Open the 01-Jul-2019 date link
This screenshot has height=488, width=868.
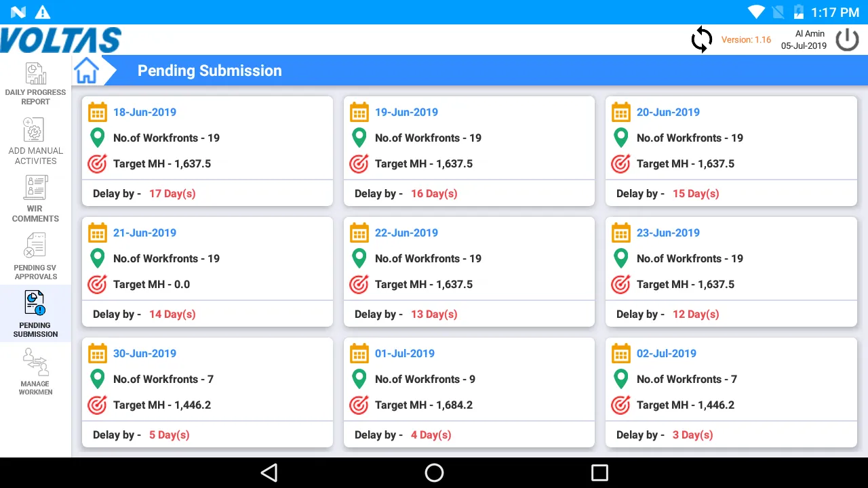405,354
